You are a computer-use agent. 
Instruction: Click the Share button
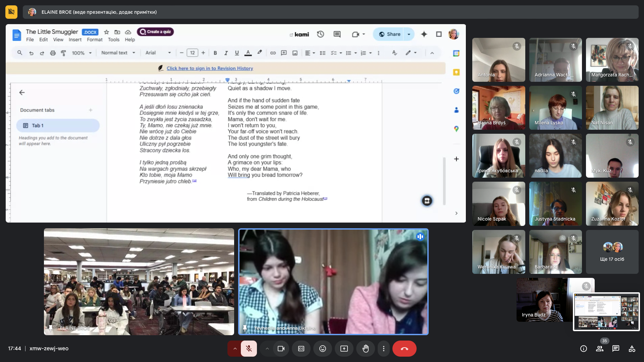point(389,34)
